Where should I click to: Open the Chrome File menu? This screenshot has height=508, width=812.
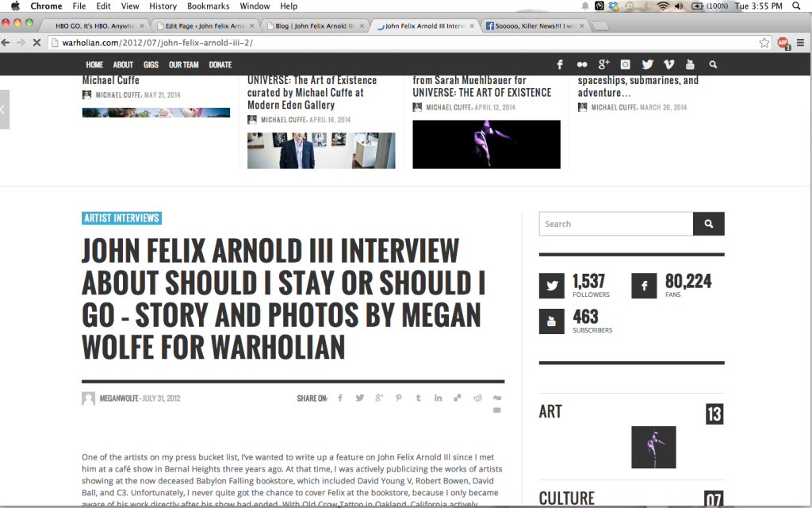tap(79, 6)
